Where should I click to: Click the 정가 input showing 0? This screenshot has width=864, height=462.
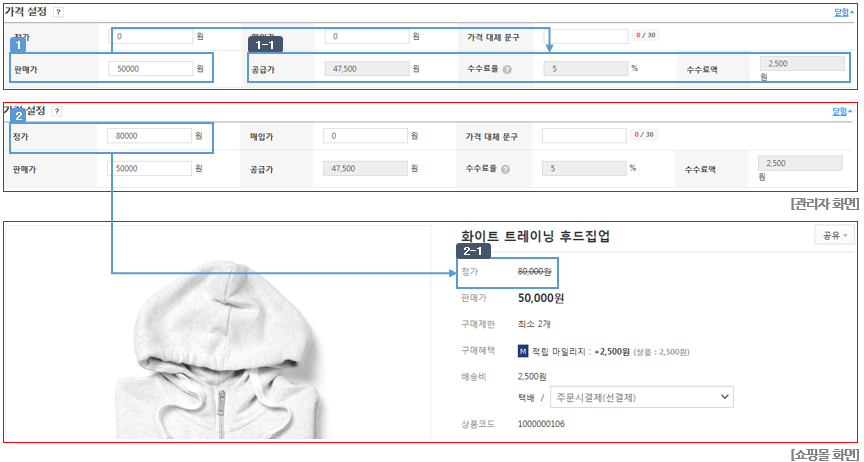151,36
